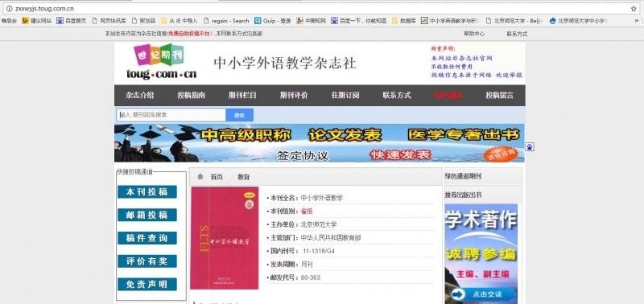This screenshot has height=304, width=644.
Task: Click the 中小学外语教学 journal name text
Action: coord(321,198)
